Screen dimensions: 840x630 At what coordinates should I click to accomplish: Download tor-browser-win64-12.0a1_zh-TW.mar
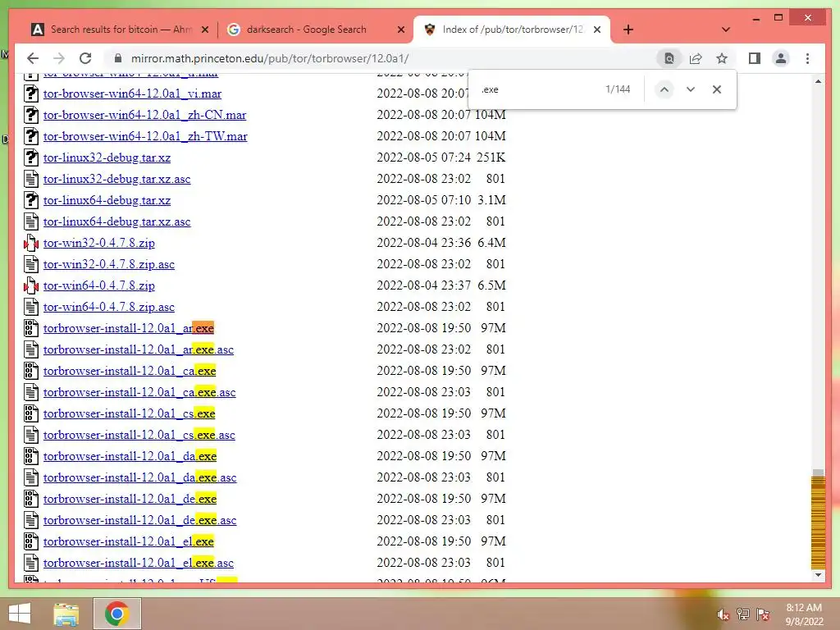click(x=145, y=137)
